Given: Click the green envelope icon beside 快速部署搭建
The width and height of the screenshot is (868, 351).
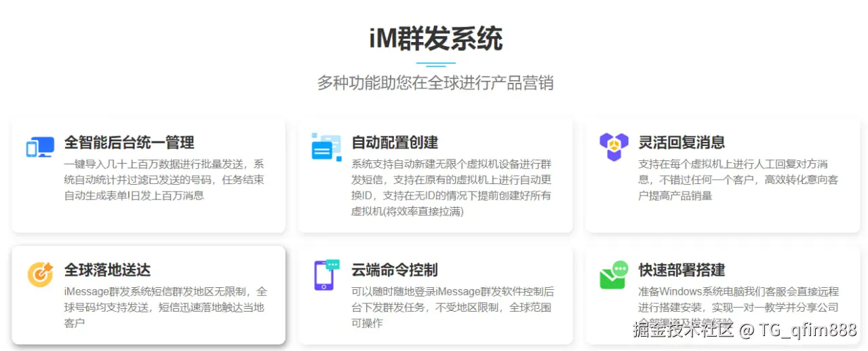Looking at the screenshot, I should pos(614,274).
